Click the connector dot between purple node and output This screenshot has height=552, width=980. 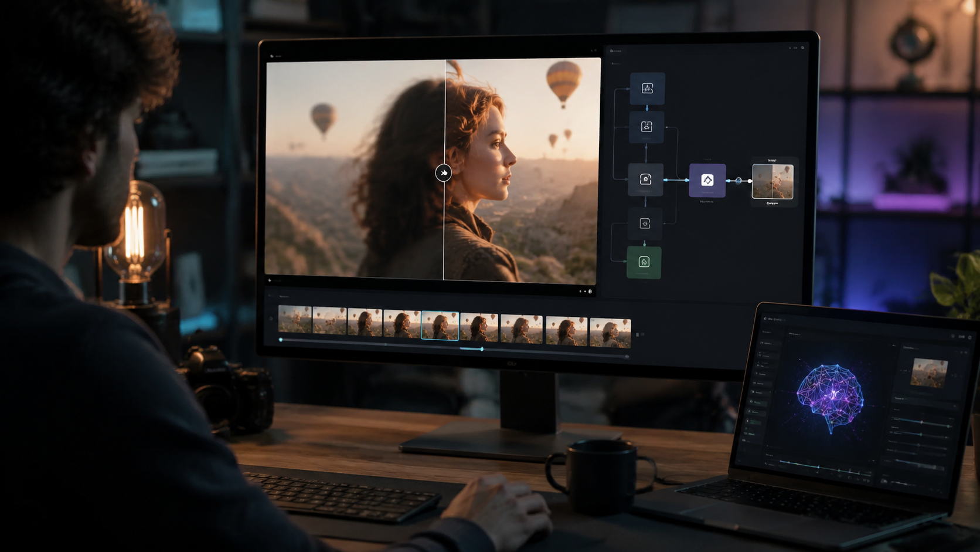(x=739, y=181)
